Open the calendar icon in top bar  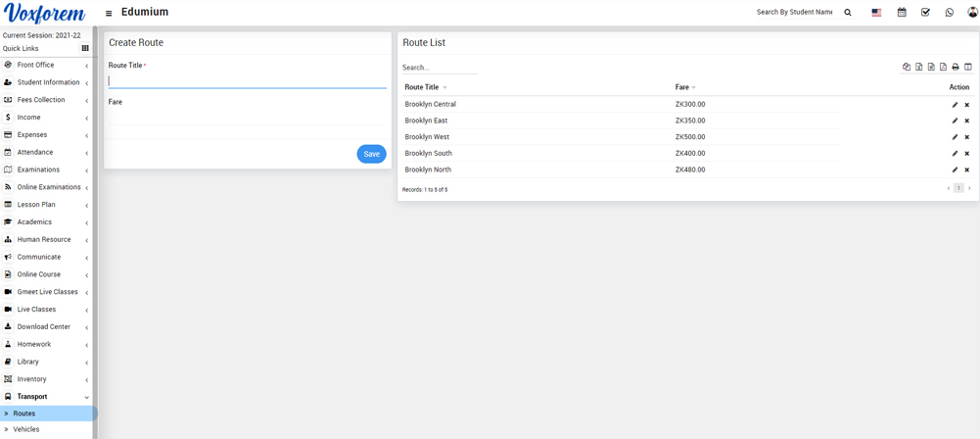[x=902, y=13]
